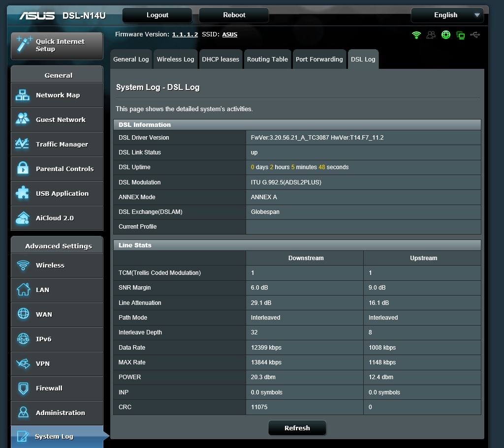Click the guest network users status icon

click(x=431, y=35)
